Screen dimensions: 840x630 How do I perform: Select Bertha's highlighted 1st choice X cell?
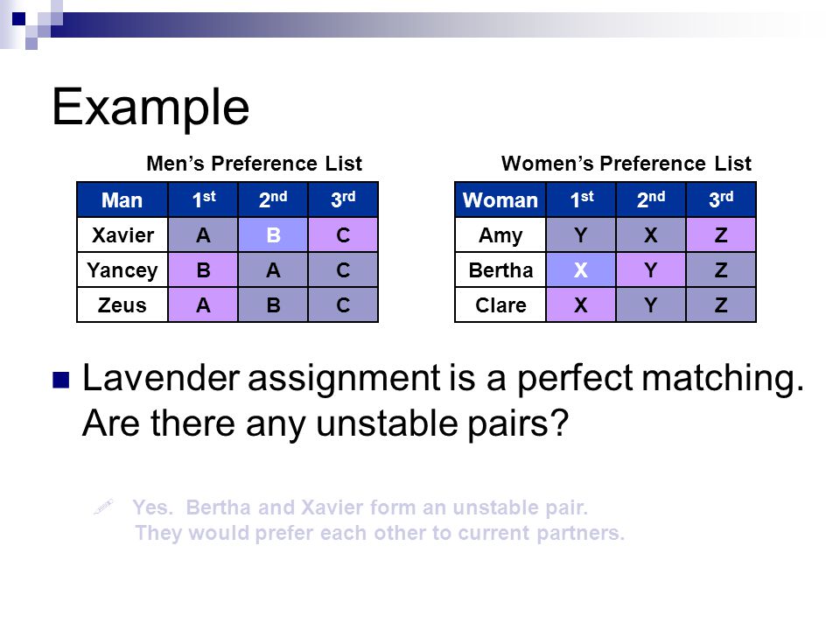[581, 270]
